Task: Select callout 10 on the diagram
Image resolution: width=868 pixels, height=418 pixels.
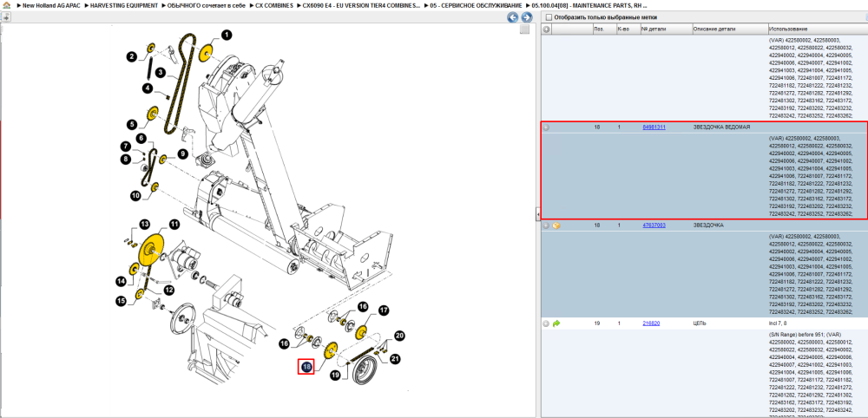Action: [x=135, y=195]
